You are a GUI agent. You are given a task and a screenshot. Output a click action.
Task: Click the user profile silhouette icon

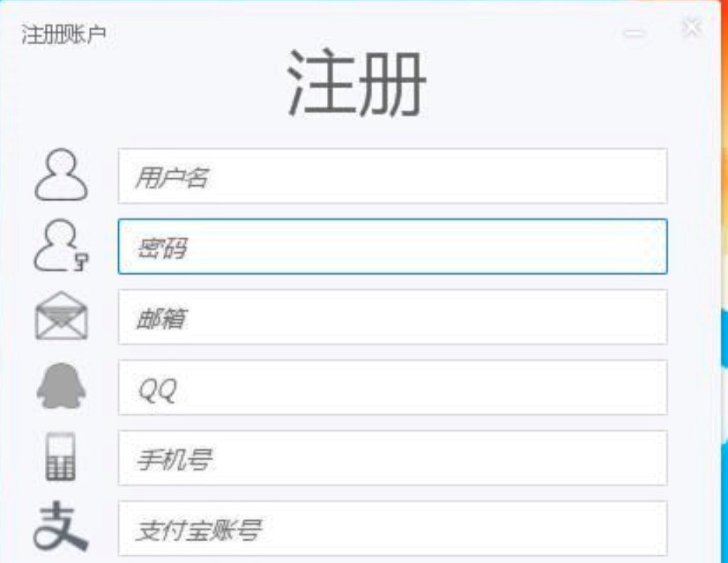click(62, 175)
